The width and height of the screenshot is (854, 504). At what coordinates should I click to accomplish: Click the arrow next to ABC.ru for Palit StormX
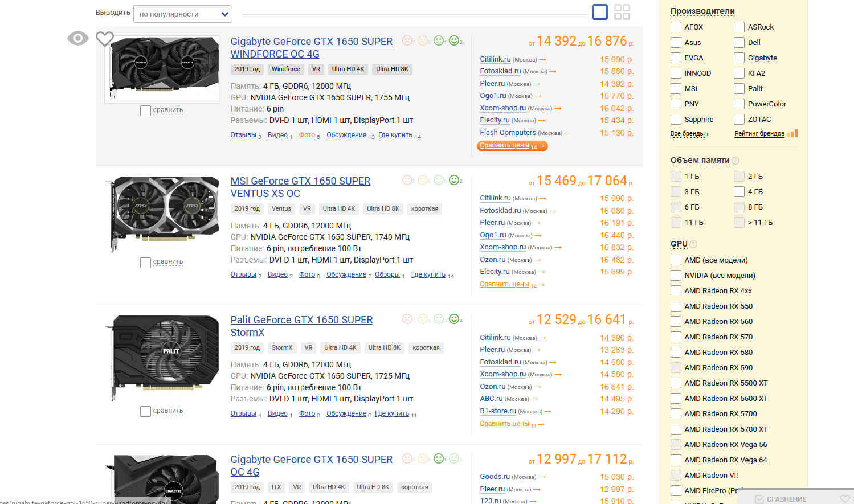[x=534, y=399]
